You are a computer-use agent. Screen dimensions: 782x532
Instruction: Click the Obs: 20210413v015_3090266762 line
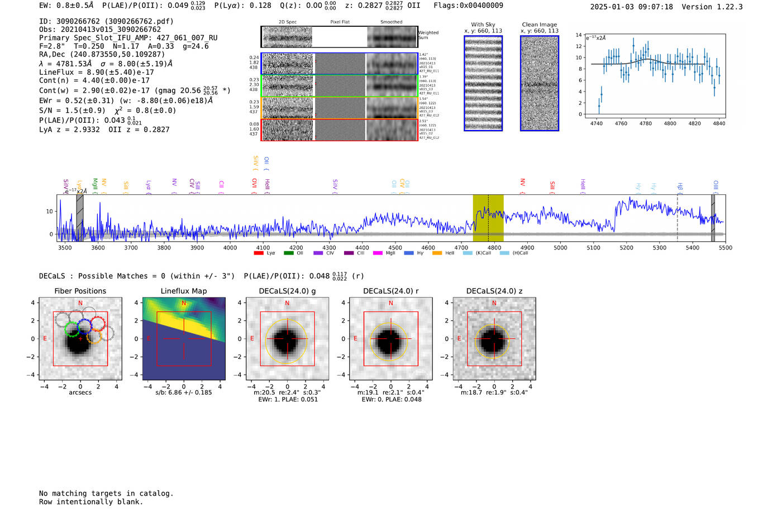pyautogui.click(x=100, y=30)
